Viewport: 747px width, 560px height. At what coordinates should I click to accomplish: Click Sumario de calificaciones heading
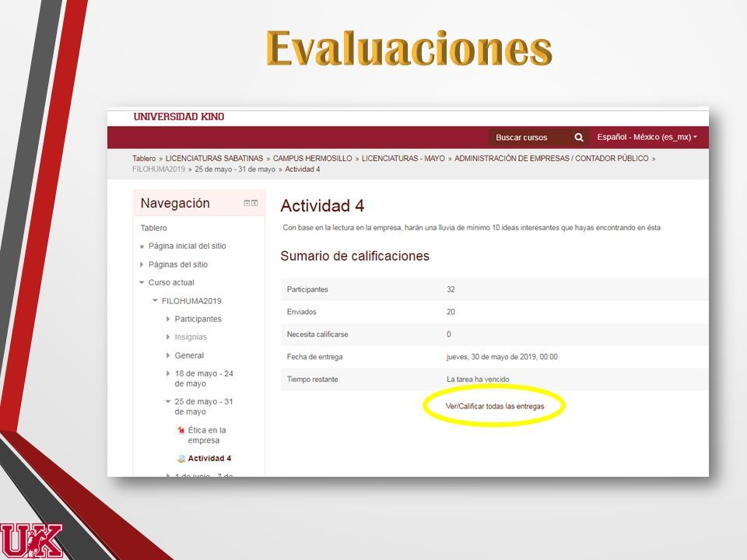[x=355, y=256]
